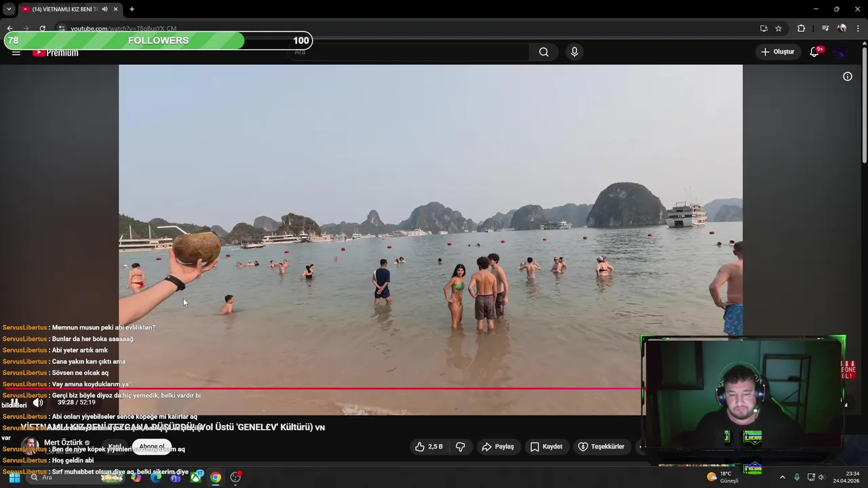Click the magnifier search button
This screenshot has height=488, width=868.
point(544,52)
